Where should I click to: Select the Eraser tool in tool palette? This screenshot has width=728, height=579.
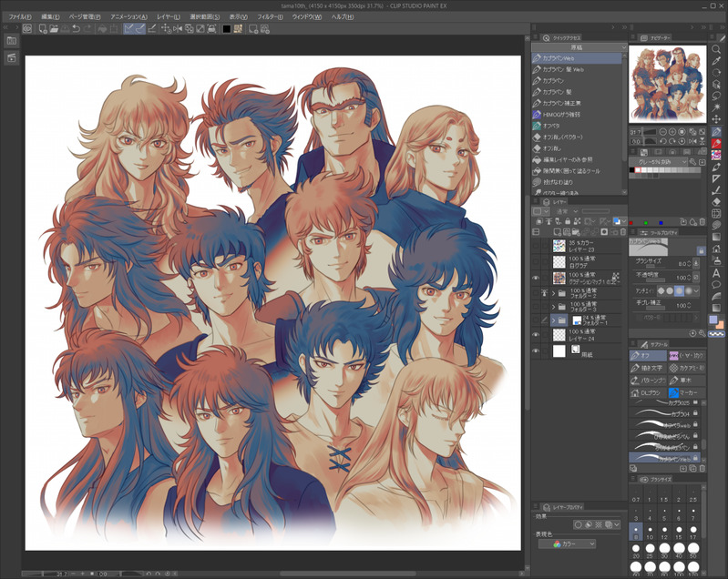pos(716,202)
